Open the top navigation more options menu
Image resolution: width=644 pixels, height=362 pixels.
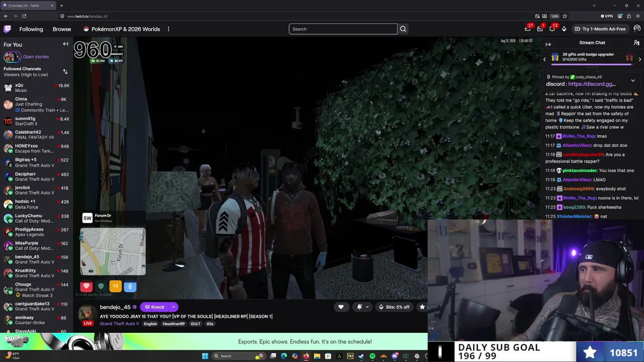point(169,29)
